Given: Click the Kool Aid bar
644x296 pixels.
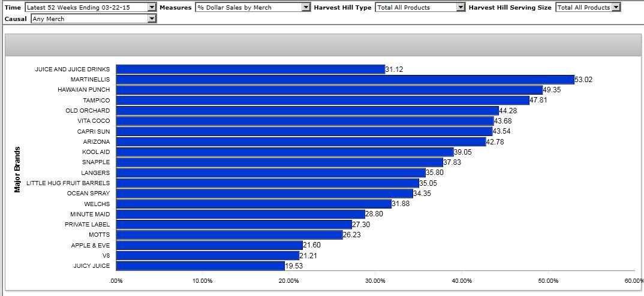Looking at the screenshot, I should tap(285, 152).
